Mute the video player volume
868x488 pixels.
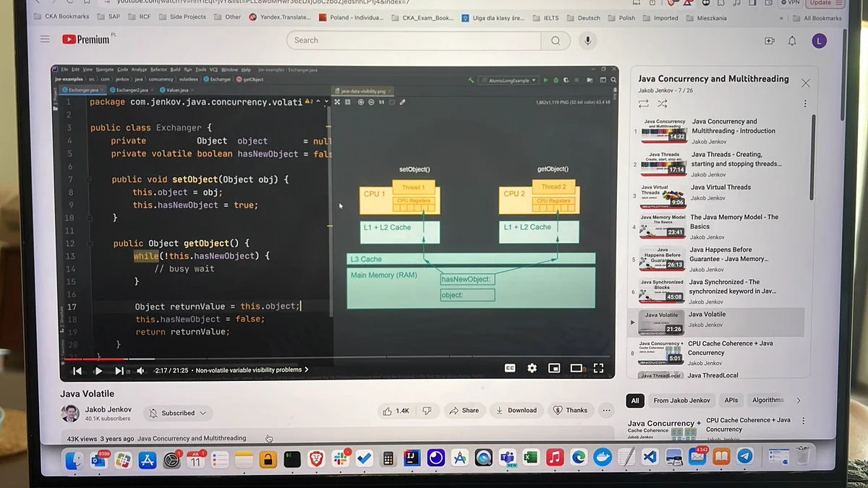[140, 371]
